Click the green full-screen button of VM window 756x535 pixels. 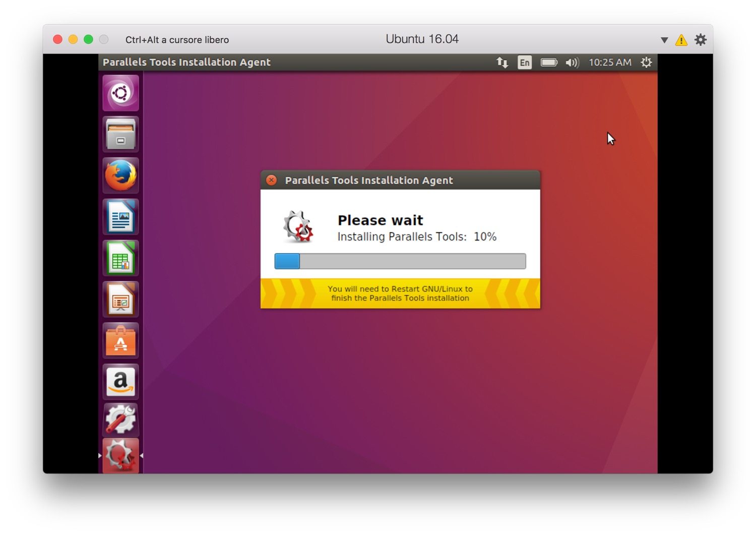(x=88, y=39)
